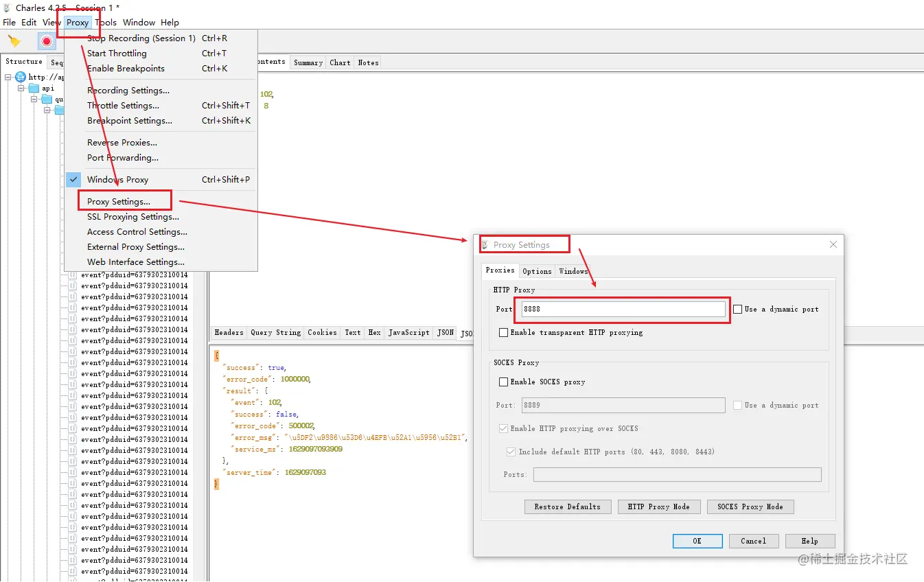Click the red record button in toolbar
The width and height of the screenshot is (924, 582).
coord(47,41)
